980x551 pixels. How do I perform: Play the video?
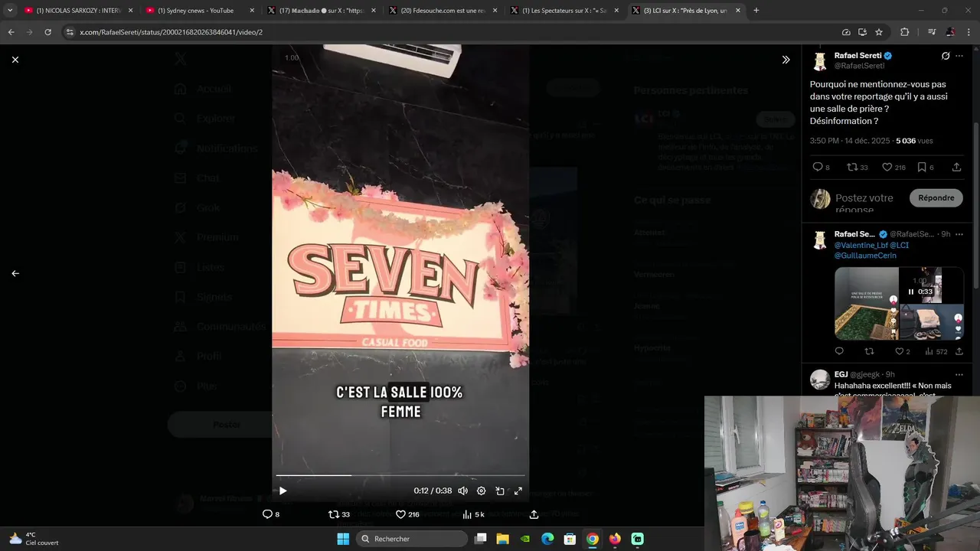(283, 491)
